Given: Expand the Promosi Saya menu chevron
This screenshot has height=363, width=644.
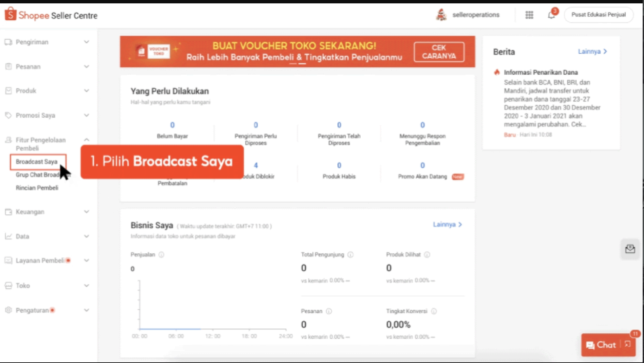Looking at the screenshot, I should [87, 115].
